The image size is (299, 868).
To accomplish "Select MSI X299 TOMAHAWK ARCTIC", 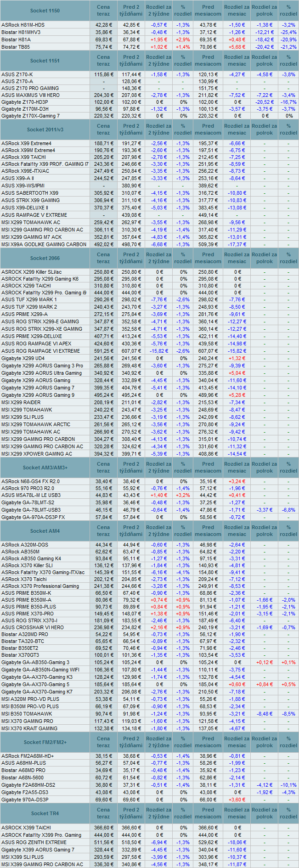I will coord(36,424).
